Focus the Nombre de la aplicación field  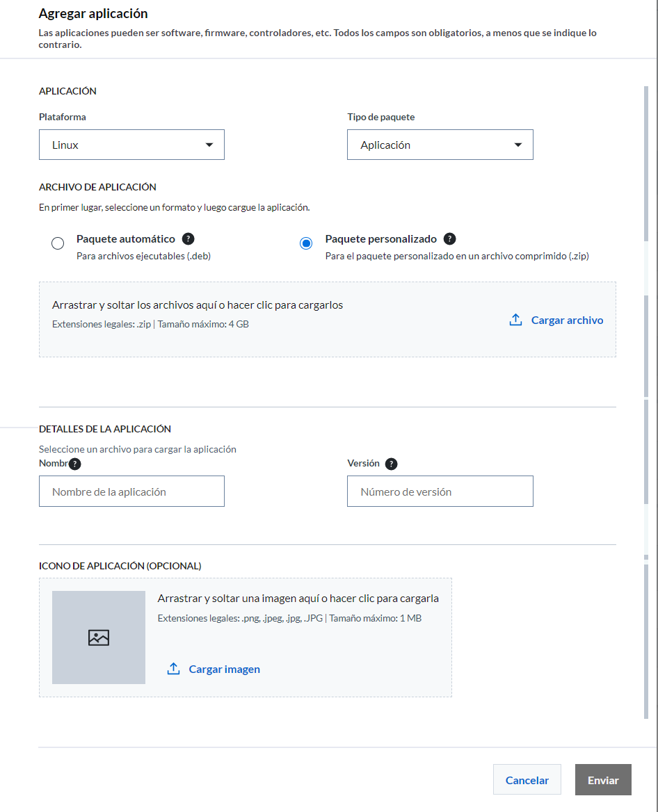pos(131,491)
